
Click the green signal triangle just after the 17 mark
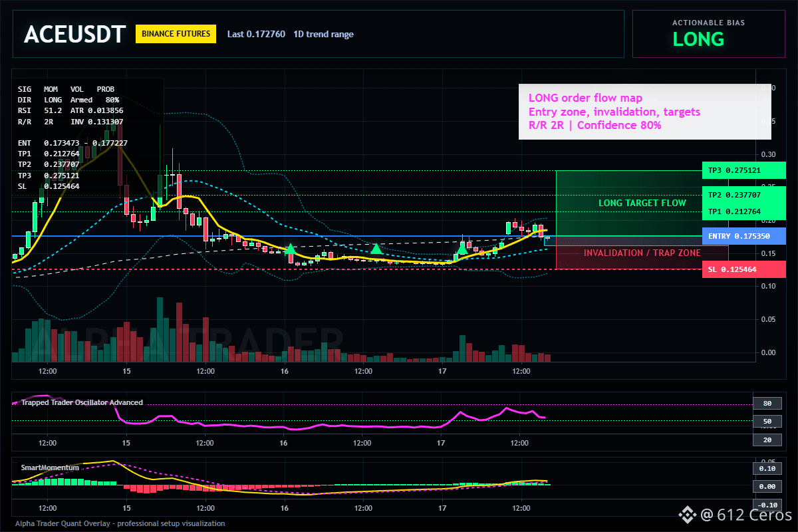[x=462, y=249]
